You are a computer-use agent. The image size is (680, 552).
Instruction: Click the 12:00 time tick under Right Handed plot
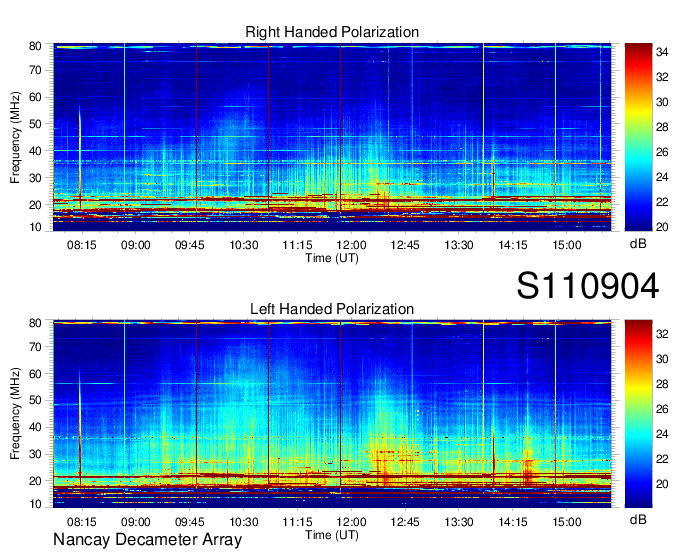point(351,245)
